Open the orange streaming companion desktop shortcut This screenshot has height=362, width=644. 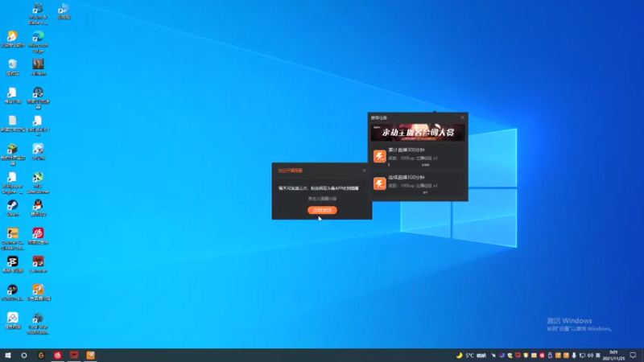[x=38, y=293]
